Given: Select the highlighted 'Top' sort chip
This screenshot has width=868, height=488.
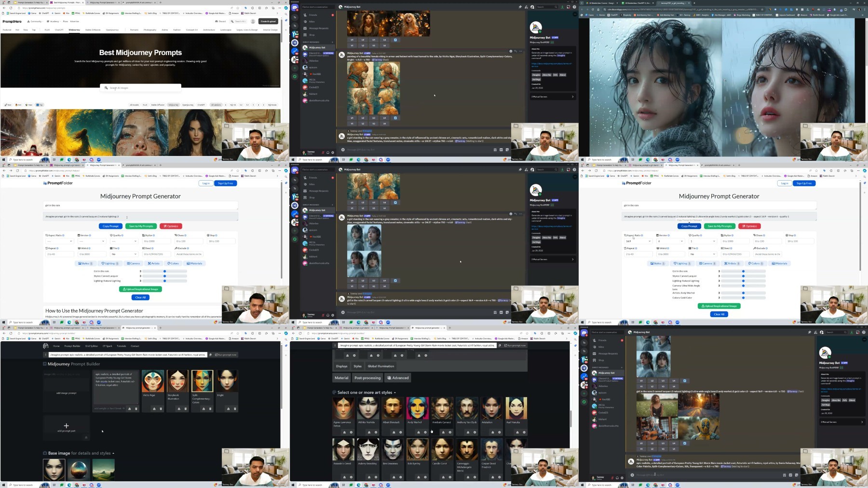Looking at the screenshot, I should (x=40, y=105).
